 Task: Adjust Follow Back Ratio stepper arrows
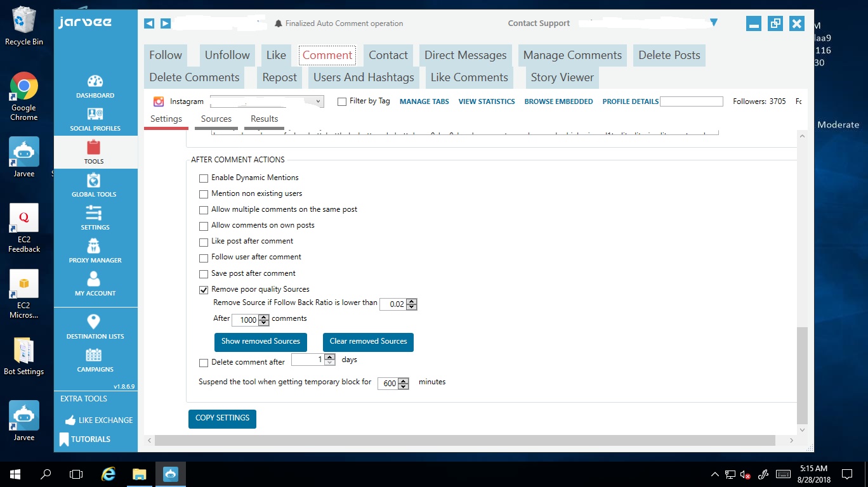point(411,304)
